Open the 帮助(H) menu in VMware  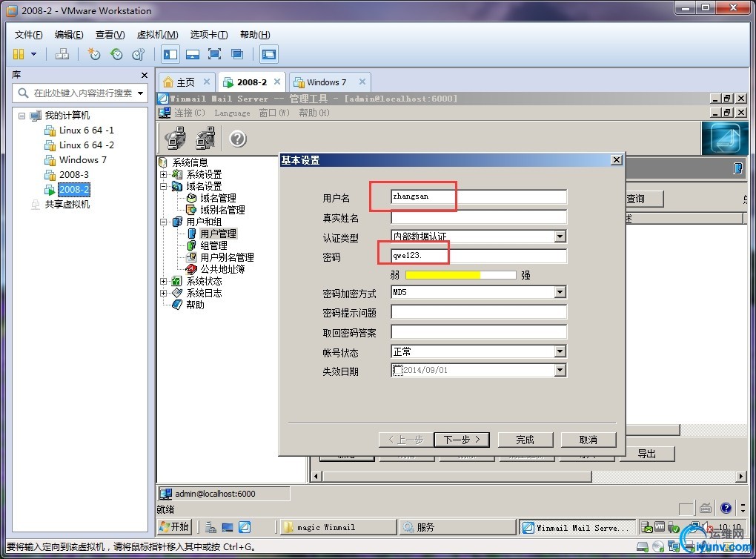click(255, 35)
